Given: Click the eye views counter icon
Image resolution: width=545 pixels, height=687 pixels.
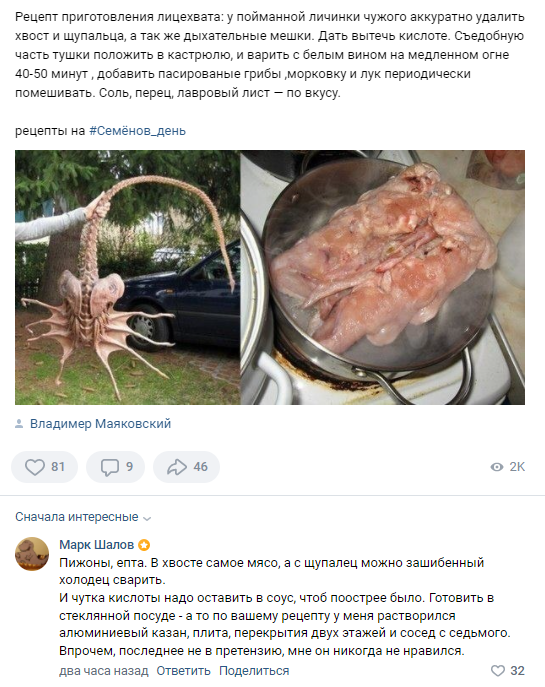Looking at the screenshot, I should coord(497,467).
